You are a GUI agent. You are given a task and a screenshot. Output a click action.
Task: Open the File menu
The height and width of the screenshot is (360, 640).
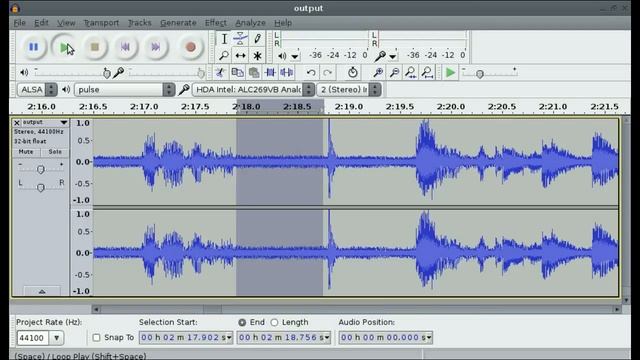point(19,23)
